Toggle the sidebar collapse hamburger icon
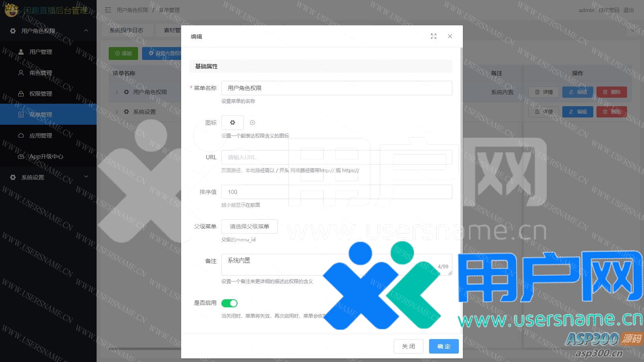 [x=108, y=10]
